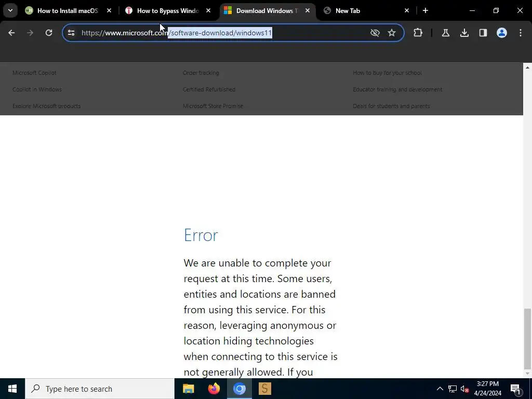The height and width of the screenshot is (399, 532).
Task: Close the How to Bypass Windows tab
Action: [208, 11]
